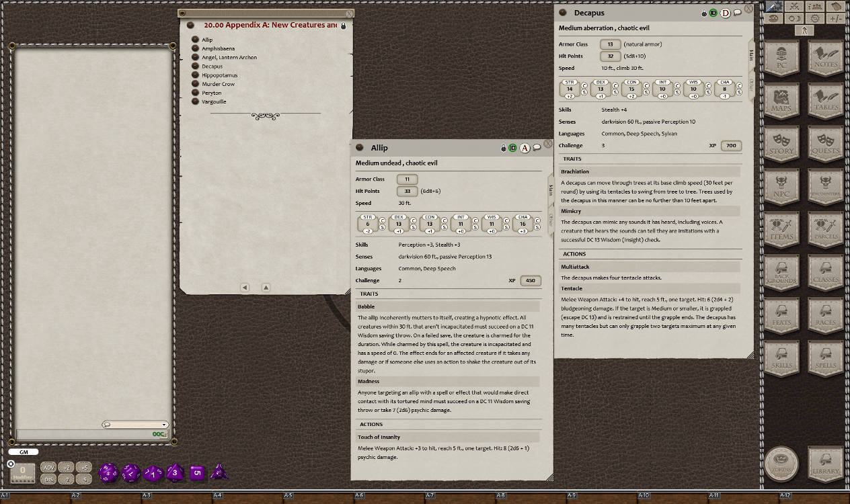Screen dimensions: 850x504
Task: Roll the purple d20 die
Action: click(110, 472)
